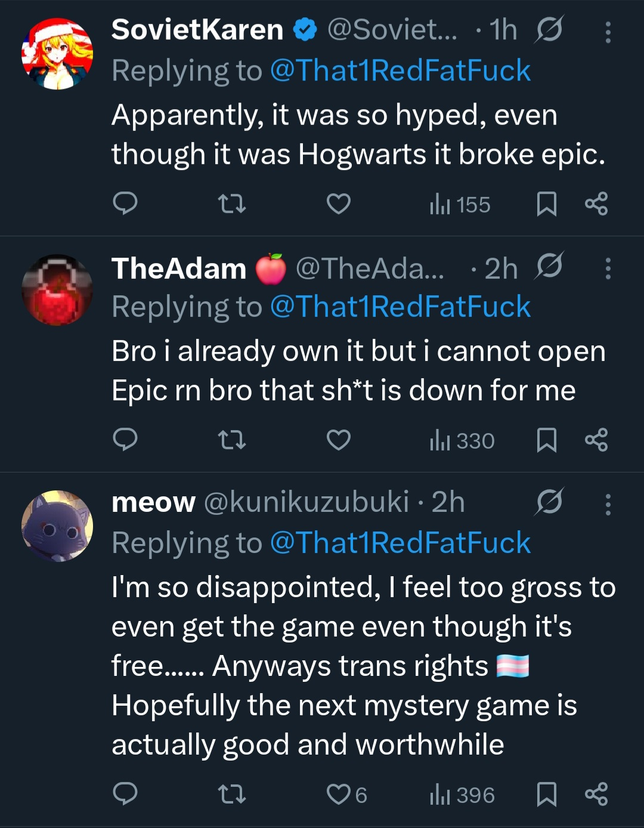Open @That1RedFatFuck link in SovietKaren's reply
The width and height of the screenshot is (644, 828).
point(400,70)
